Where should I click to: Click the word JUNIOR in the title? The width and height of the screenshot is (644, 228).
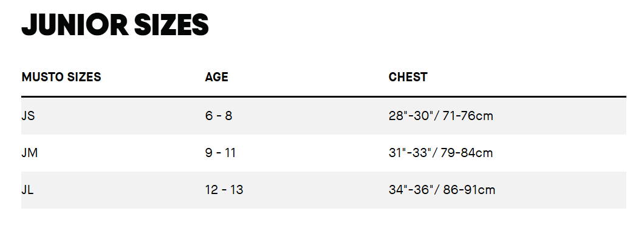(75, 24)
